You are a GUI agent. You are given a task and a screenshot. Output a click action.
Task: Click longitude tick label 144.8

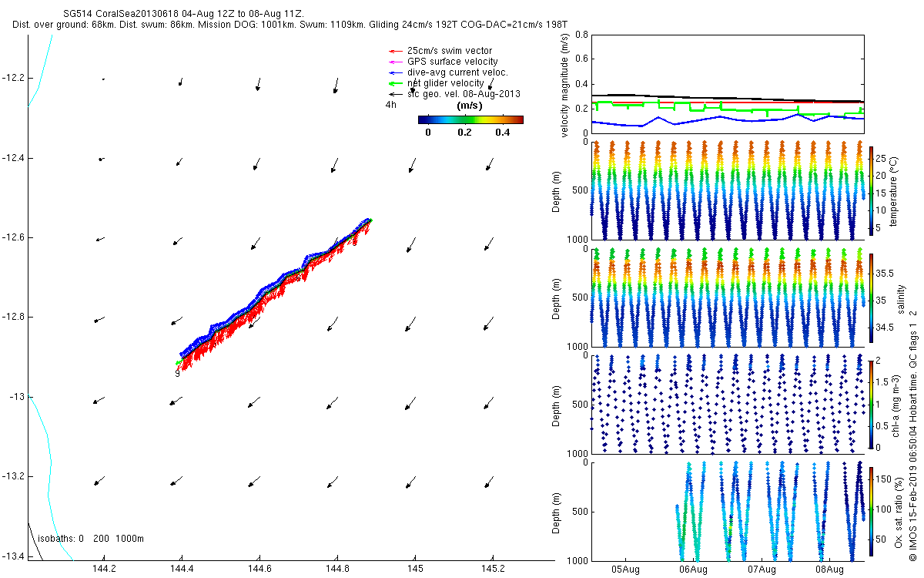pos(337,569)
